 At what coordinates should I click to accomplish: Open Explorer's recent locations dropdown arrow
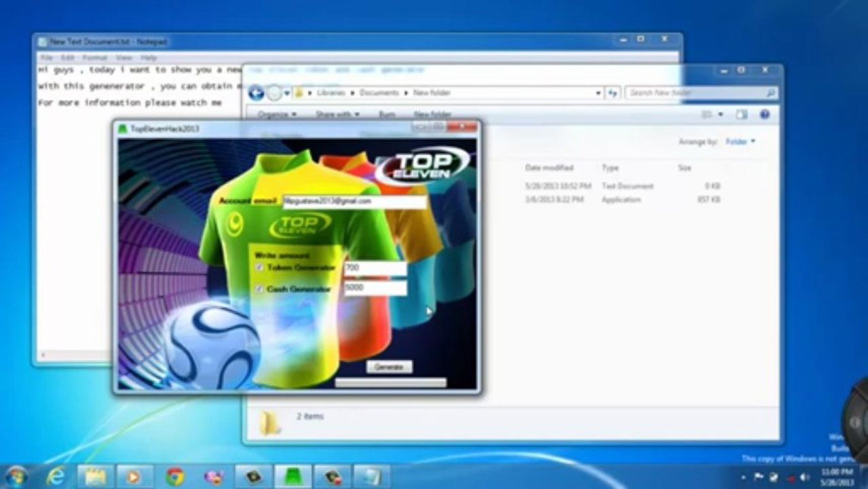tap(287, 93)
